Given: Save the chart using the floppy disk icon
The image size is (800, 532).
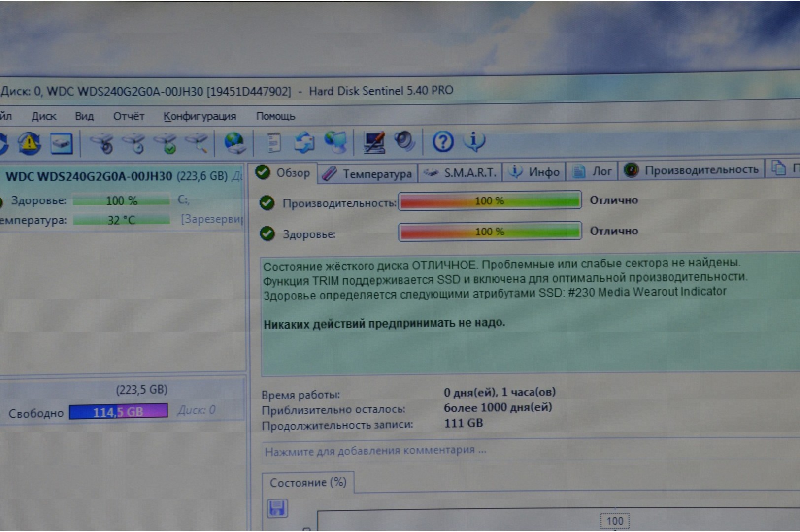Looking at the screenshot, I should [x=277, y=508].
